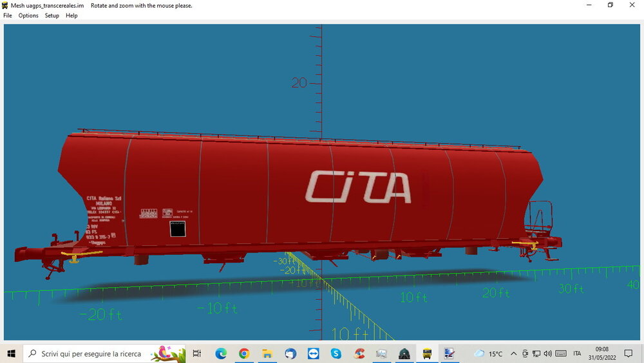Open the Options menu
Image resolution: width=644 pixels, height=363 pixels.
point(28,15)
